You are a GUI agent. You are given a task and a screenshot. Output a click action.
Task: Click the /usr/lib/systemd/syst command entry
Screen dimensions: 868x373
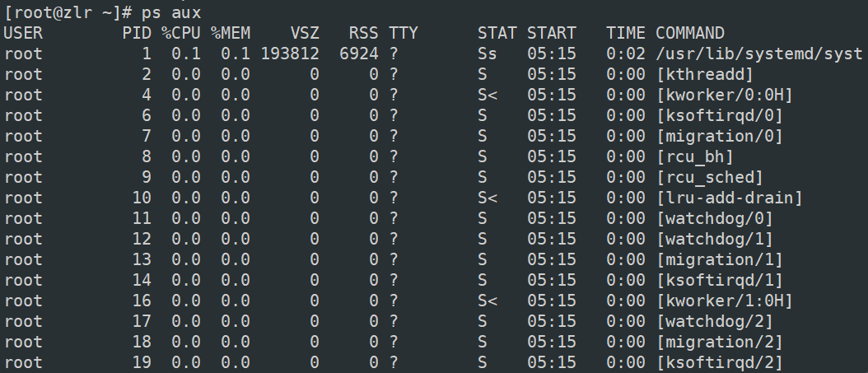(759, 54)
